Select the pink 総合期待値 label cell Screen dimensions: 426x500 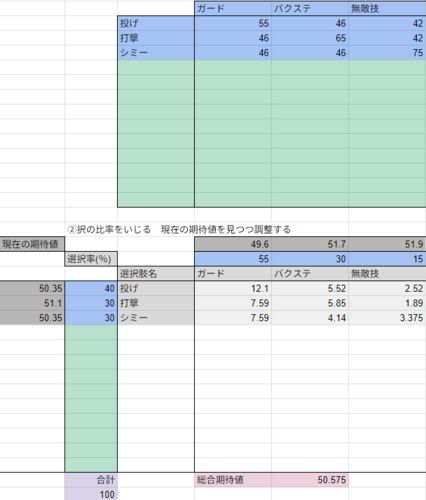click(233, 480)
